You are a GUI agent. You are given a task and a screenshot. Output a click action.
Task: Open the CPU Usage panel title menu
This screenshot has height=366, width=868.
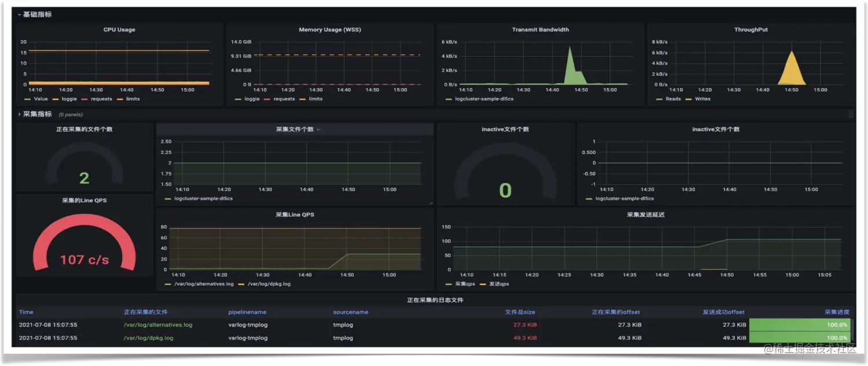pos(119,30)
